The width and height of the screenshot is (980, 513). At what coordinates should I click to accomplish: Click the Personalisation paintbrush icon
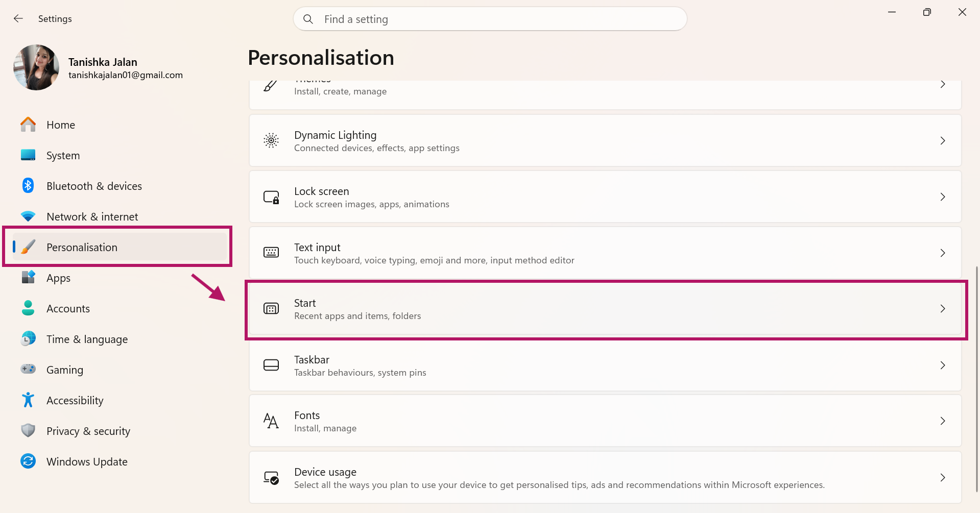[28, 247]
